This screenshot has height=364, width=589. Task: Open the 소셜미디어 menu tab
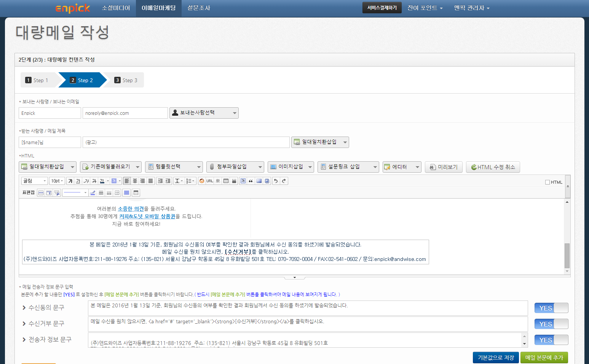point(116,8)
